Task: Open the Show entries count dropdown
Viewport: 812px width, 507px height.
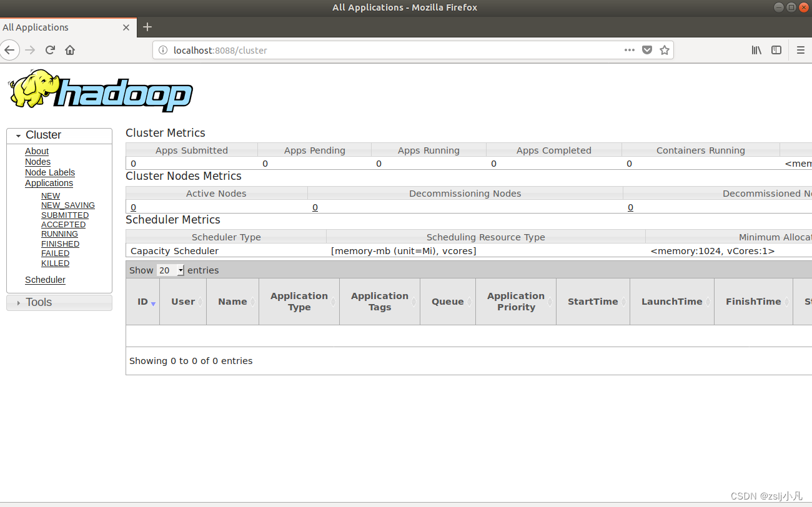Action: tap(171, 270)
